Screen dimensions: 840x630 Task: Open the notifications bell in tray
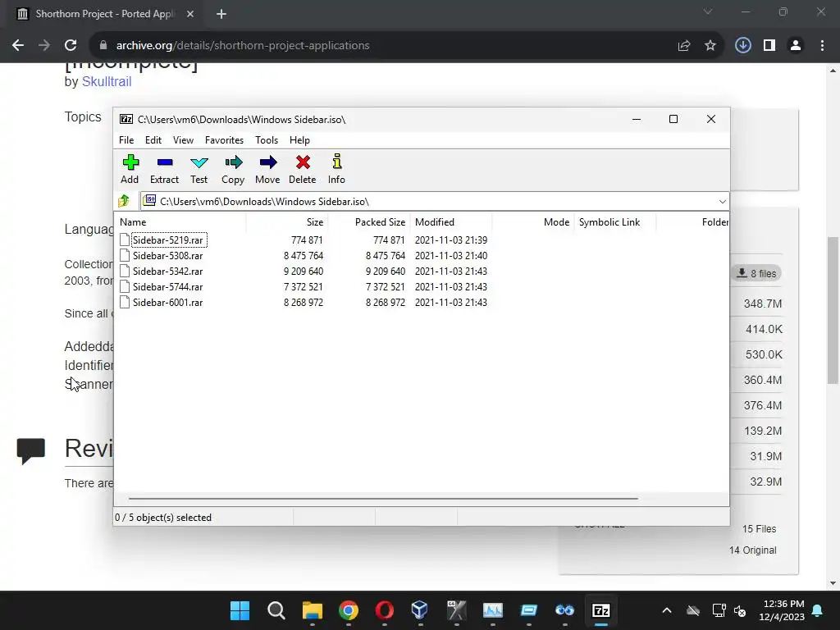click(818, 610)
